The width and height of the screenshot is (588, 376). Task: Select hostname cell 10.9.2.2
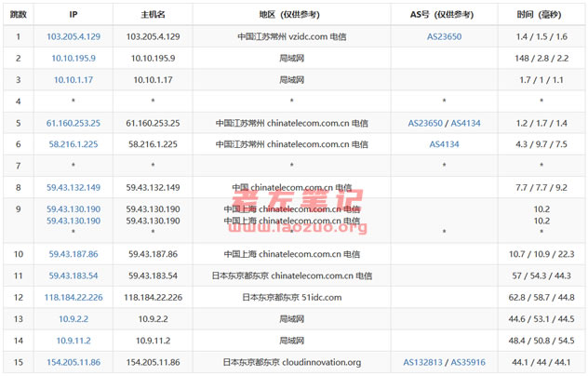point(153,319)
